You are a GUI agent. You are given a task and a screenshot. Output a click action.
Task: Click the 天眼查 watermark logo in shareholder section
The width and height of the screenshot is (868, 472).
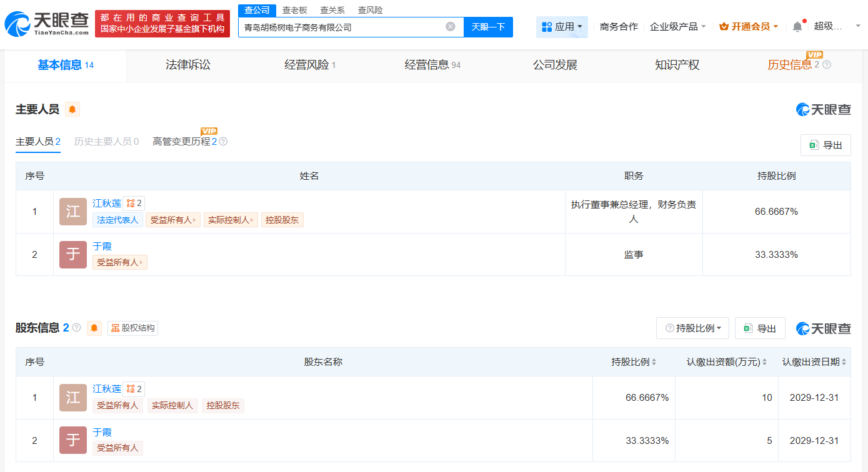(824, 327)
